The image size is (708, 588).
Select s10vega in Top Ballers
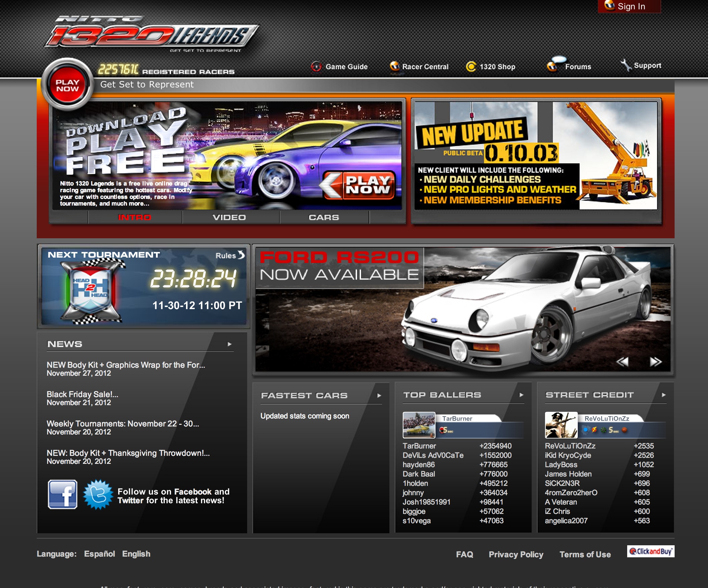[x=416, y=521]
